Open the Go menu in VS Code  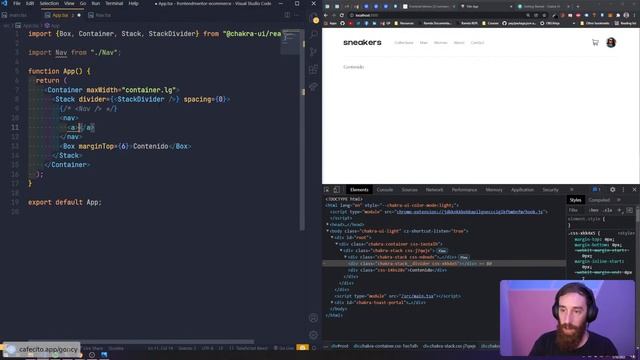83,3
